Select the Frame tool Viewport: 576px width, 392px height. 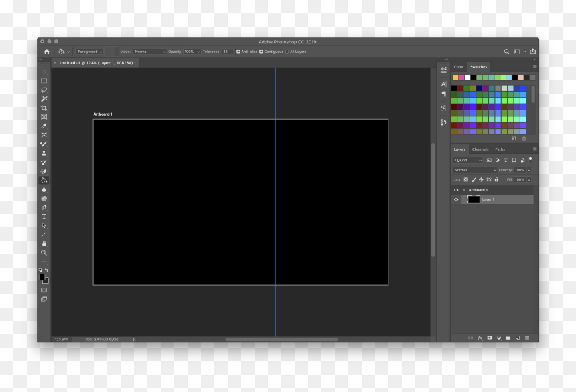44,117
